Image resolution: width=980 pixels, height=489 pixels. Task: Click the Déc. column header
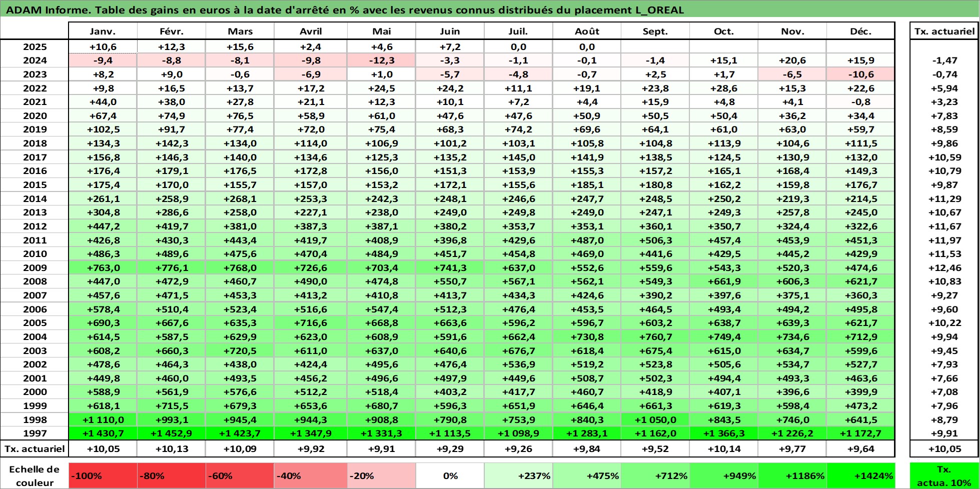pos(860,31)
